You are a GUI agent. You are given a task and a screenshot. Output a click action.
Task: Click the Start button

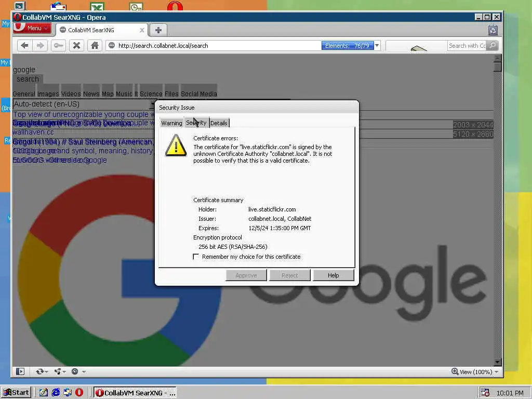[x=16, y=393]
